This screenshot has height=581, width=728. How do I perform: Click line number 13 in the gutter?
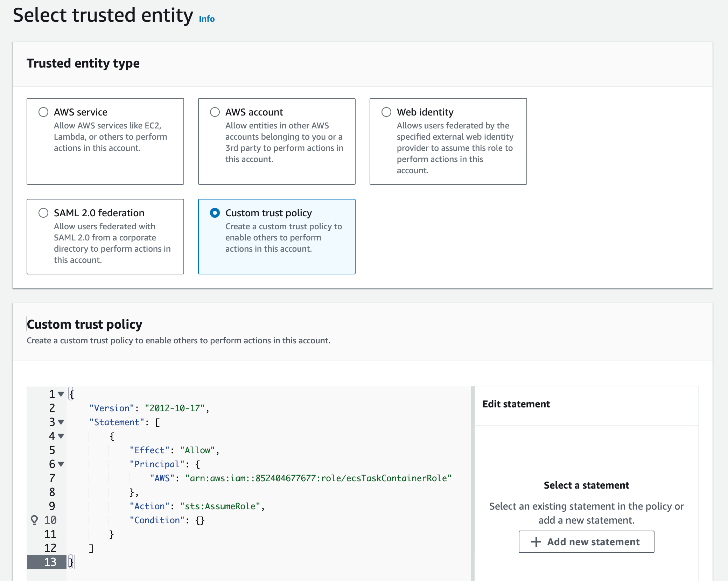[50, 562]
